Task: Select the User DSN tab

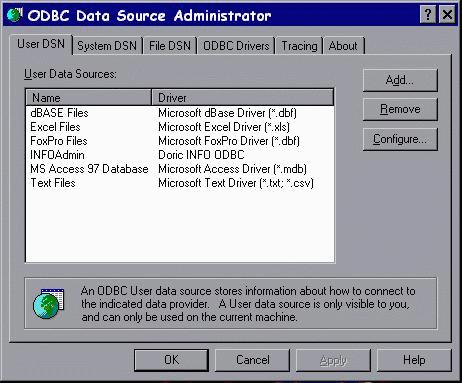Action: [41, 44]
